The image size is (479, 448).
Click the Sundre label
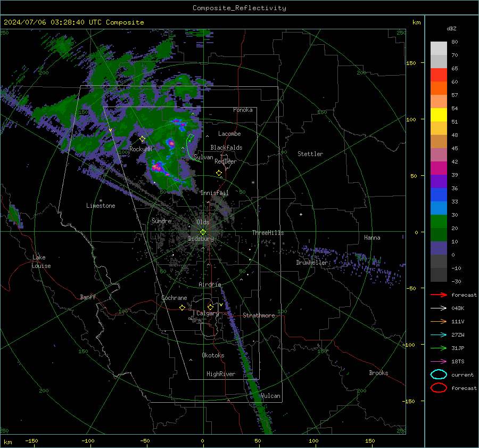[162, 221]
